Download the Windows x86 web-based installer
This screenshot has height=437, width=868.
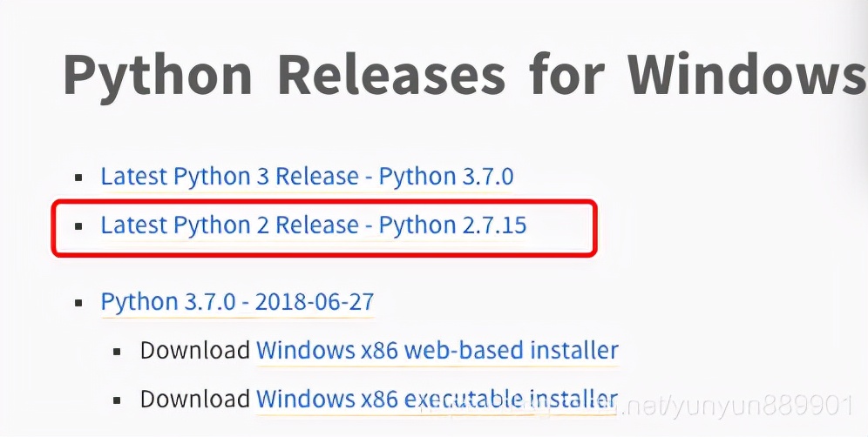pyautogui.click(x=437, y=351)
